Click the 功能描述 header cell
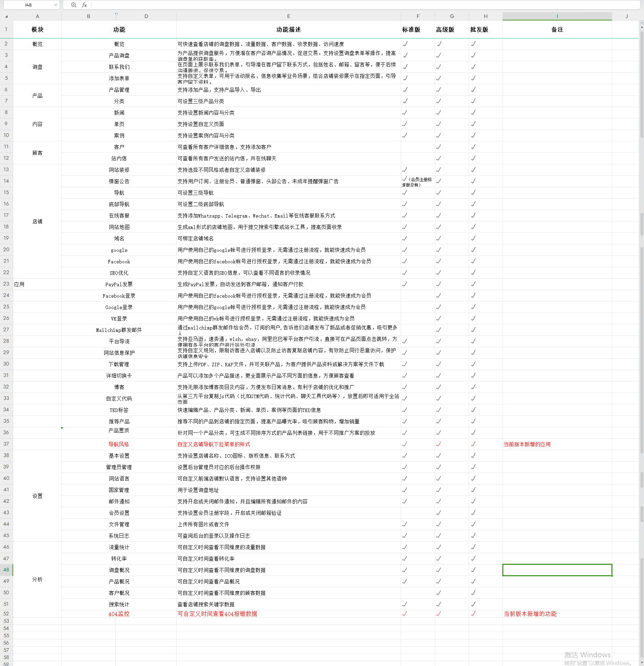This screenshot has height=666, width=644. click(x=289, y=29)
